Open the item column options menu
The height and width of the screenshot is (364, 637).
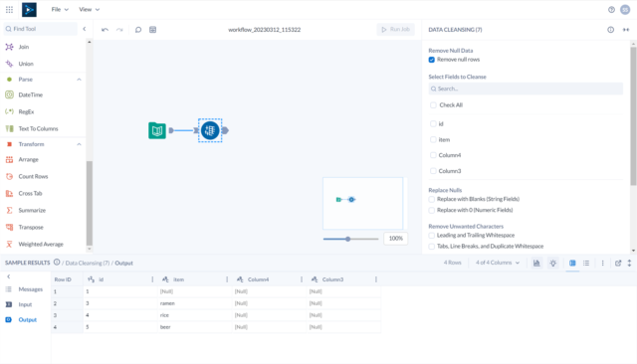pos(227,279)
